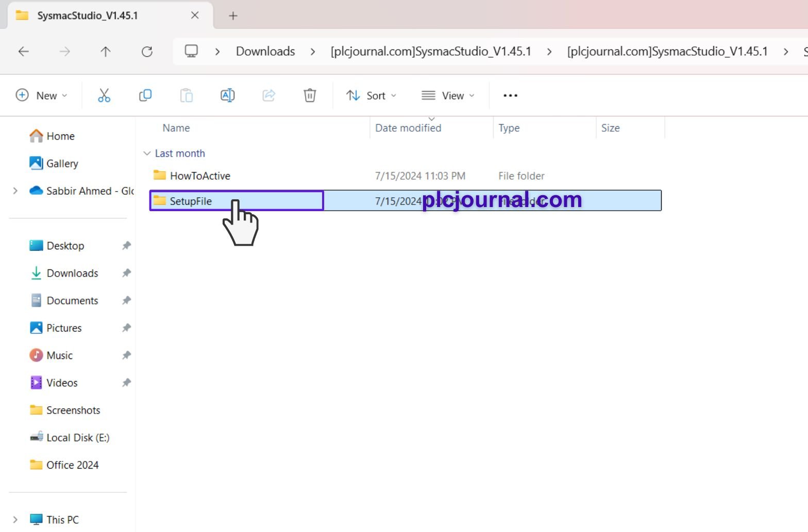Open the View layout dropdown
The height and width of the screenshot is (532, 808).
(x=447, y=95)
